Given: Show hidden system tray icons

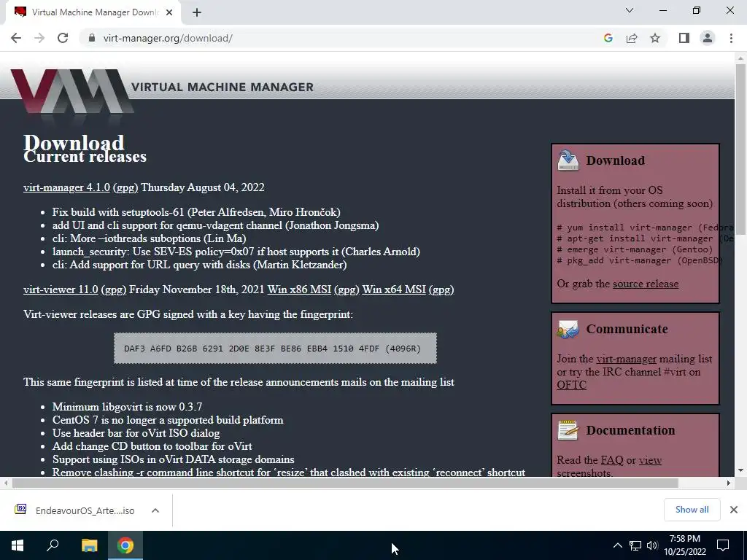Looking at the screenshot, I should coord(617,545).
